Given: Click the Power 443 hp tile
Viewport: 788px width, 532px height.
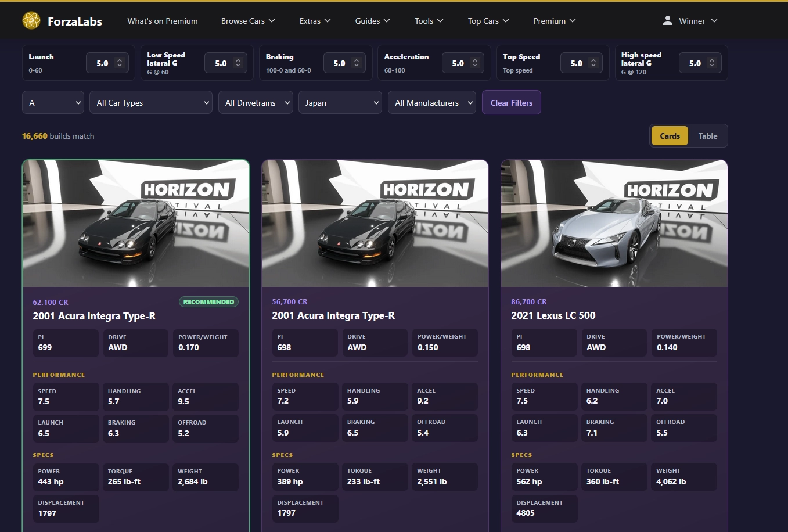Looking at the screenshot, I should 66,477.
